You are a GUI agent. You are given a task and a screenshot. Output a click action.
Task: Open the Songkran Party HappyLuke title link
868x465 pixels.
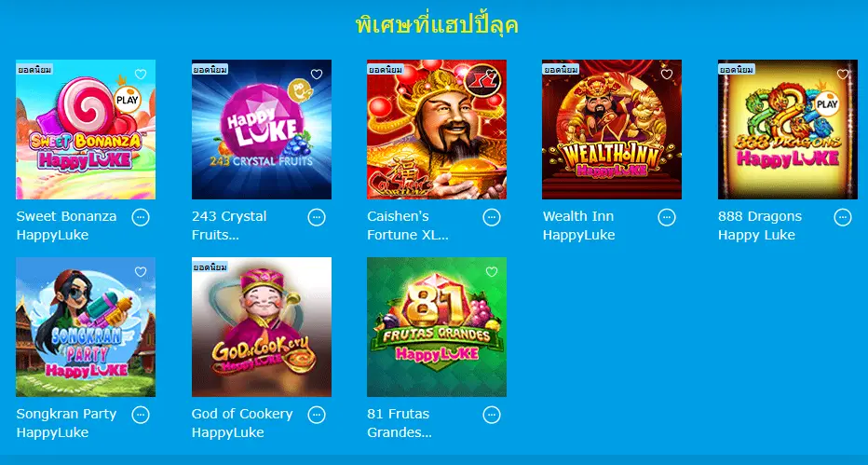pos(66,423)
